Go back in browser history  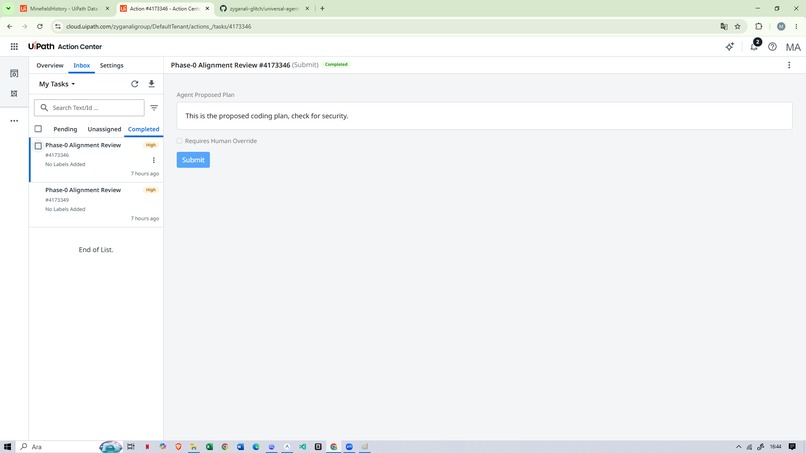click(x=10, y=26)
